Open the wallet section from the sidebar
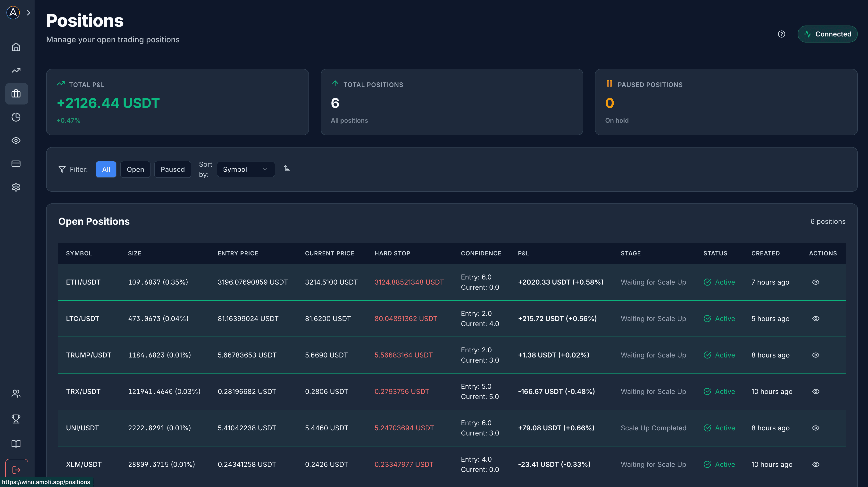The width and height of the screenshot is (868, 487). [x=16, y=164]
